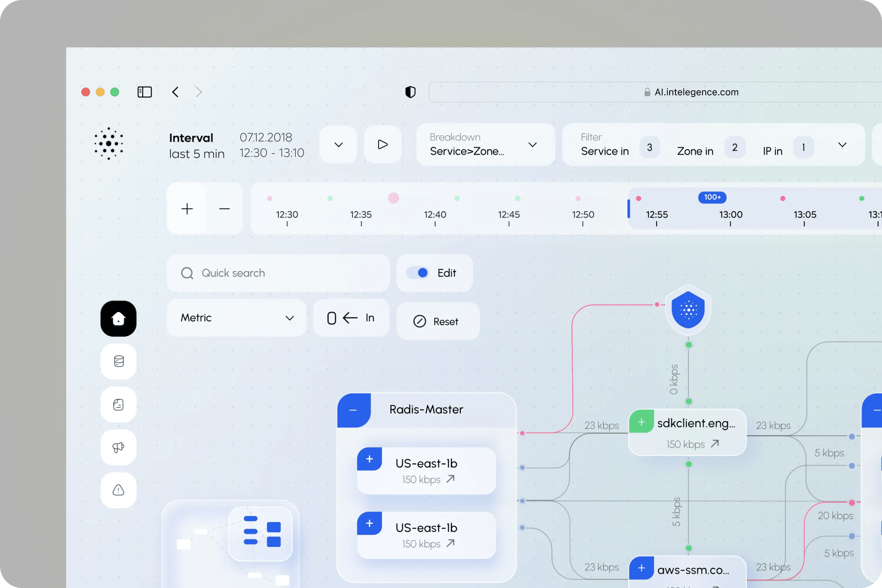882x588 pixels.
Task: Open the alerts warning panel in the sidebar
Action: [x=118, y=490]
